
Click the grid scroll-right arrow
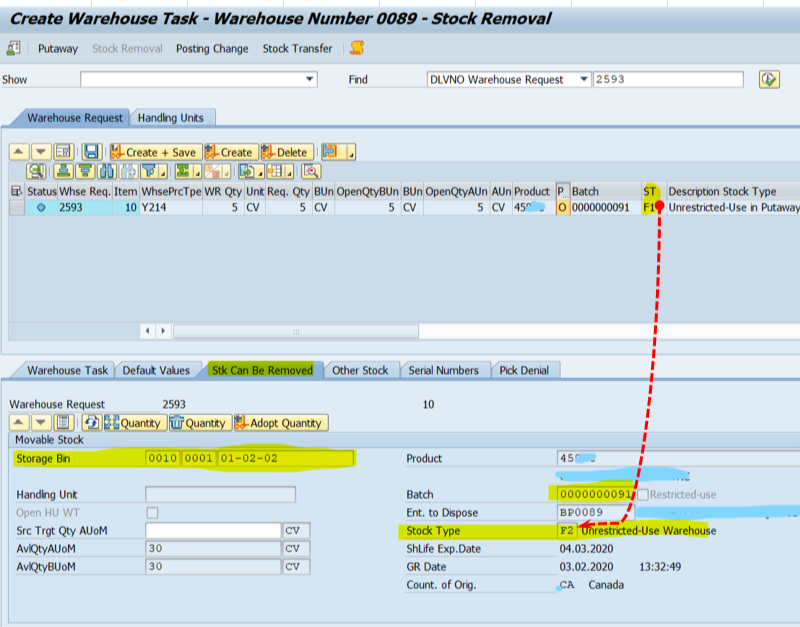(163, 331)
